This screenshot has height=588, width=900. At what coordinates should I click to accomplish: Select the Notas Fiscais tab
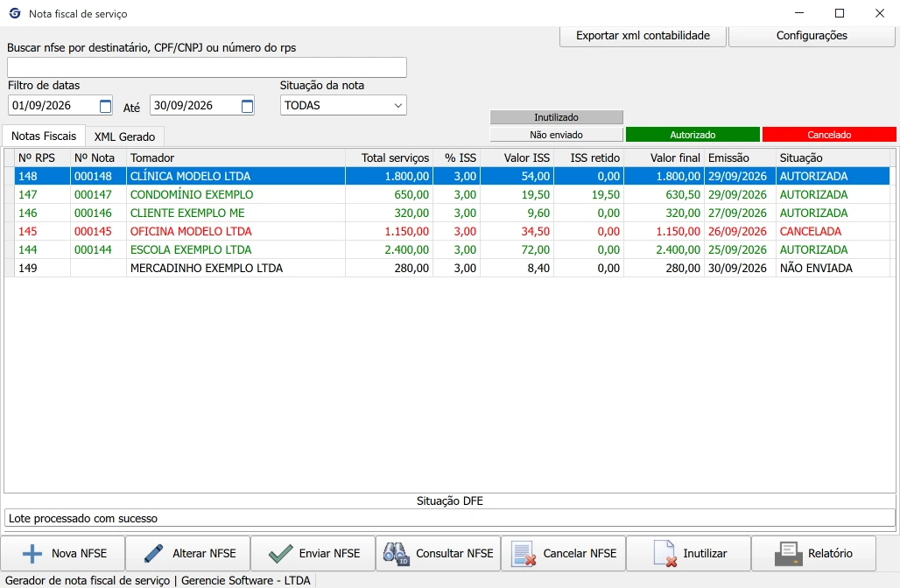(44, 136)
